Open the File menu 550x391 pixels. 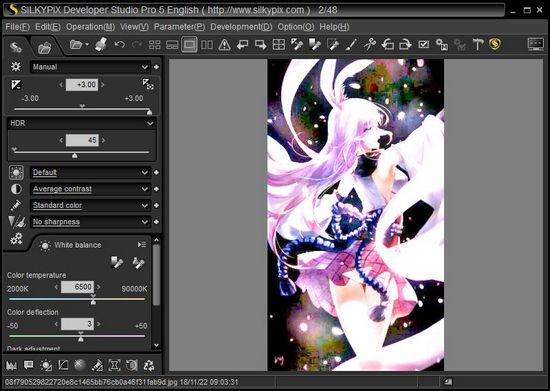17,27
